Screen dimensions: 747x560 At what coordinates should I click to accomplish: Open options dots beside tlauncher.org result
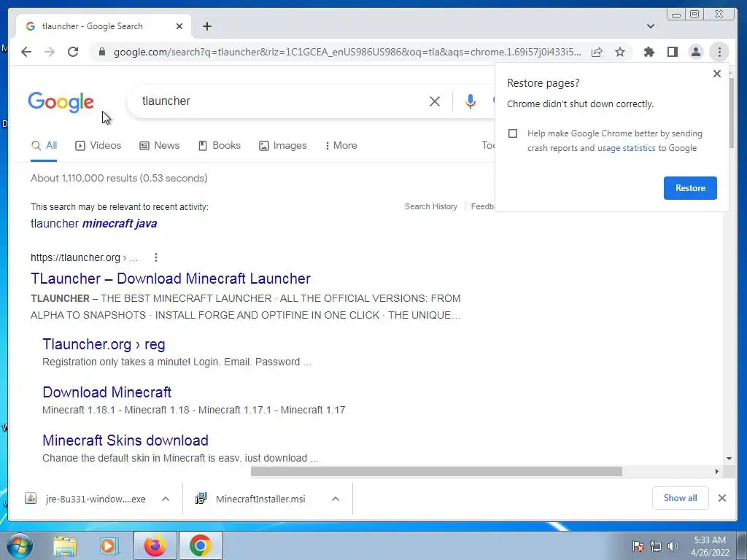[156, 257]
